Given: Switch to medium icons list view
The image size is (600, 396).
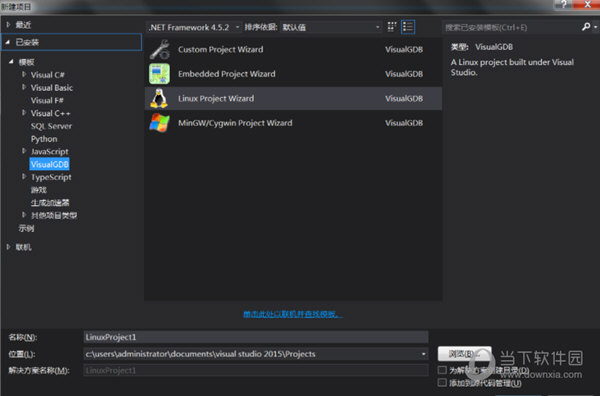Looking at the screenshot, I should (408, 27).
